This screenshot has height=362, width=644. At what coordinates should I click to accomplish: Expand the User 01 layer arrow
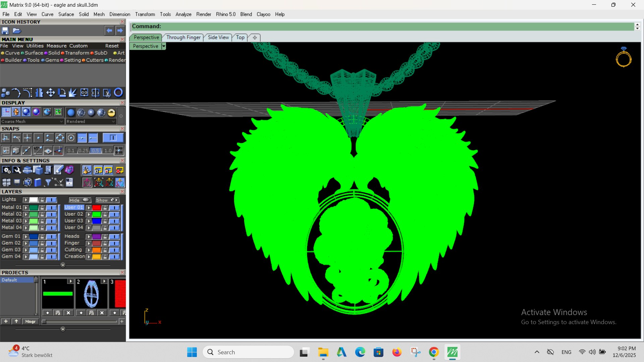pyautogui.click(x=89, y=207)
